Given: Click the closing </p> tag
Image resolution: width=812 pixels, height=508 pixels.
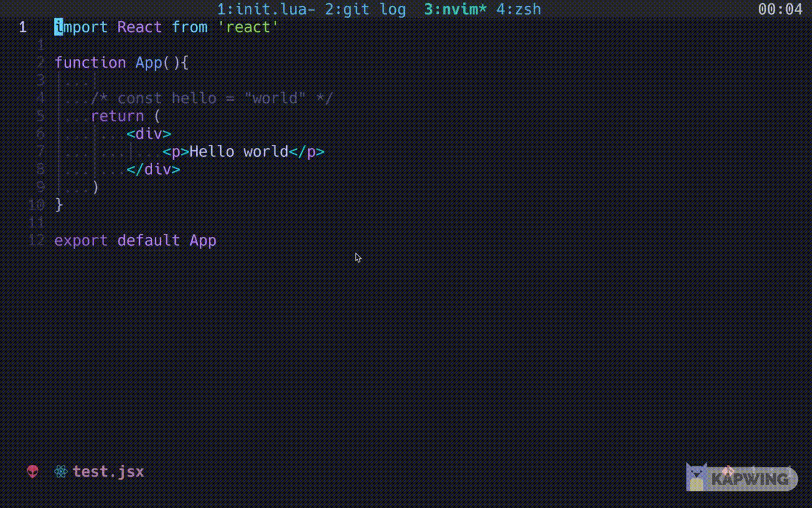Looking at the screenshot, I should 307,152.
